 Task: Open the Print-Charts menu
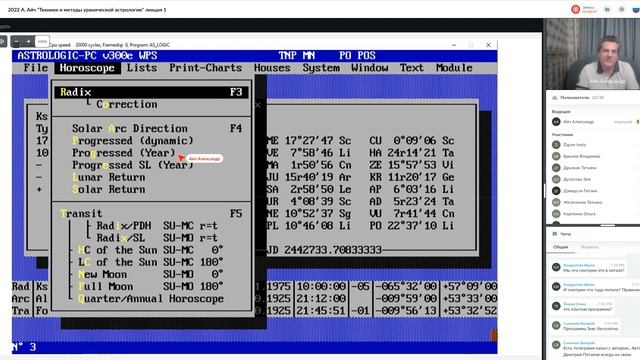tap(206, 68)
